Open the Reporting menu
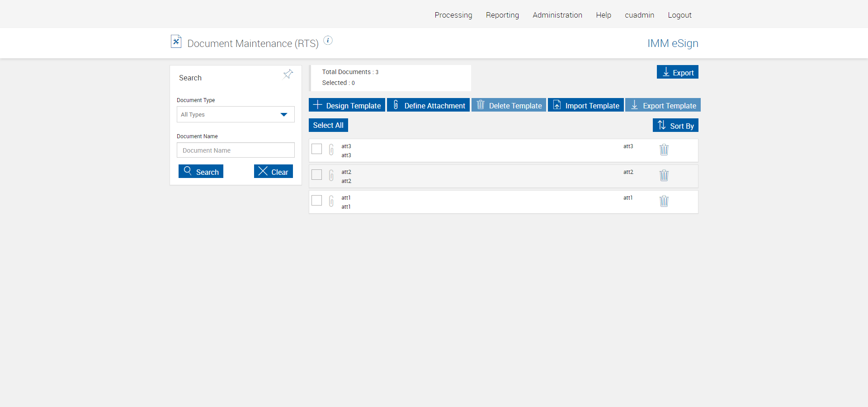 502,15
